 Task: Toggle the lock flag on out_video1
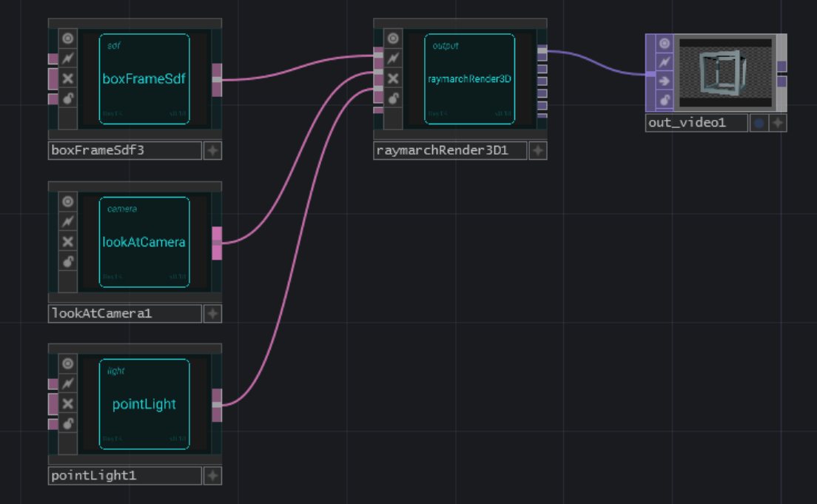click(665, 100)
